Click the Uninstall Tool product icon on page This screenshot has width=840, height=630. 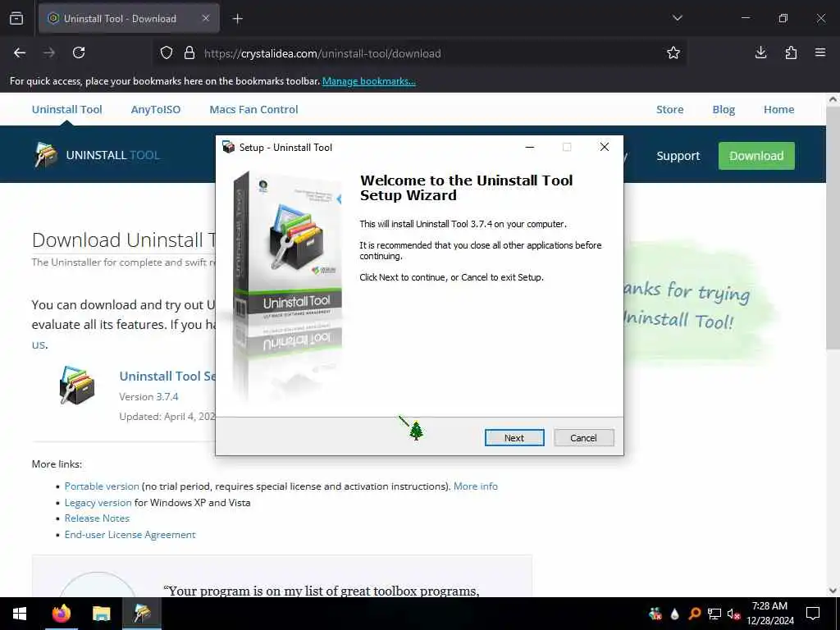click(77, 385)
